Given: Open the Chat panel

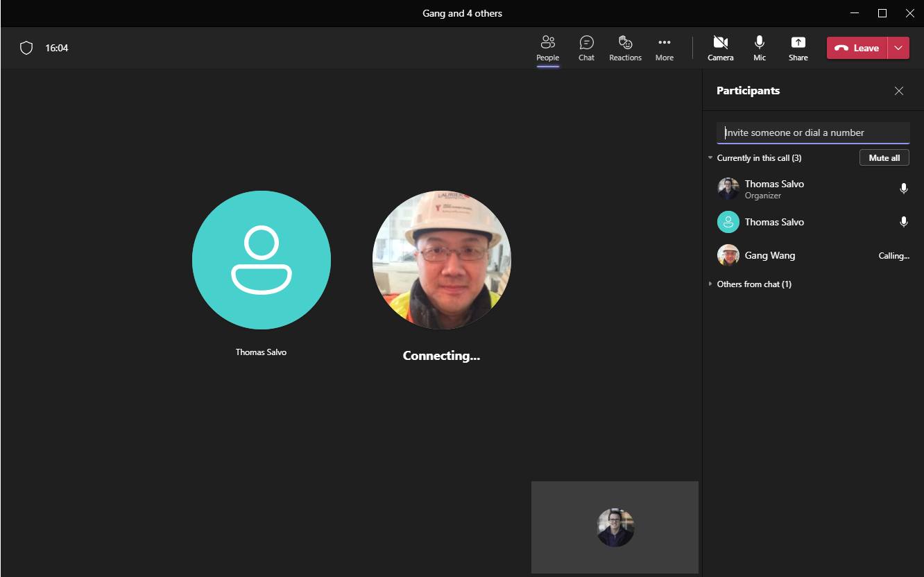Looking at the screenshot, I should tap(586, 48).
